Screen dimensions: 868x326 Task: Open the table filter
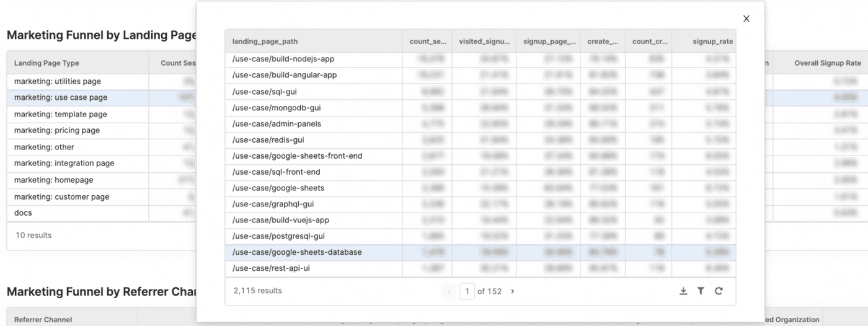tap(701, 291)
